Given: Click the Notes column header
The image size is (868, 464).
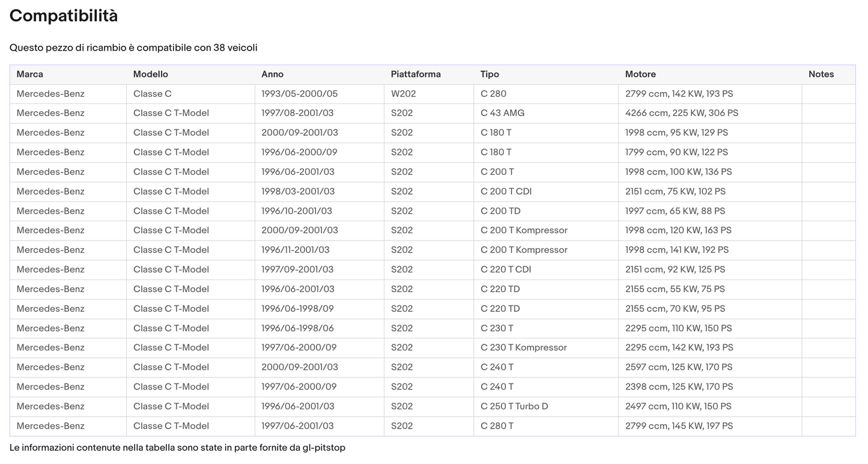Looking at the screenshot, I should [x=821, y=75].
